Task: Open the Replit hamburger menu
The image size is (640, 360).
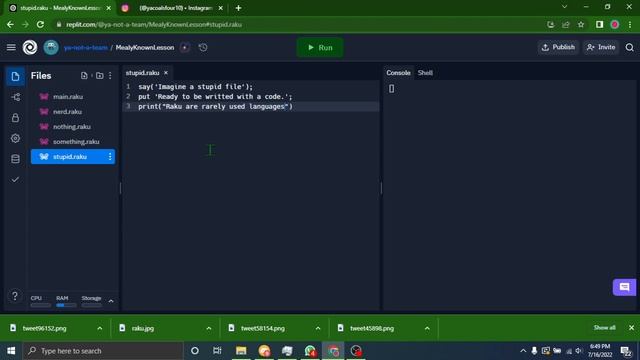Action: [x=11, y=47]
